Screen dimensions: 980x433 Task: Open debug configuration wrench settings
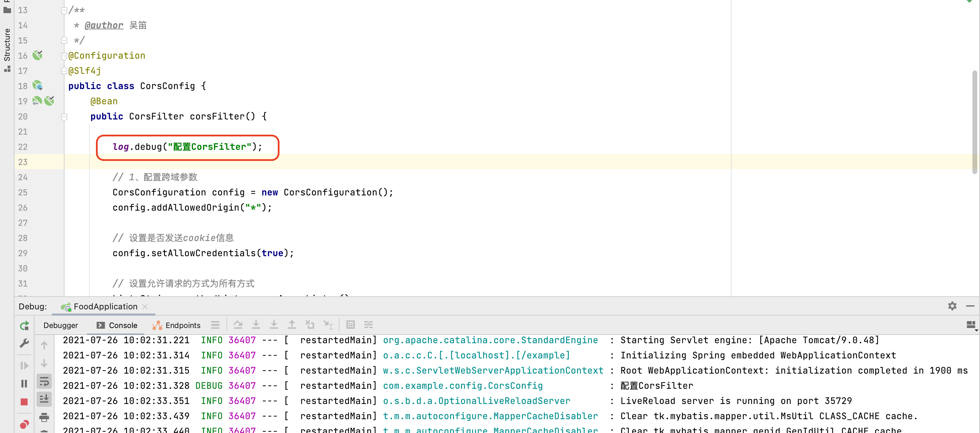point(24,344)
